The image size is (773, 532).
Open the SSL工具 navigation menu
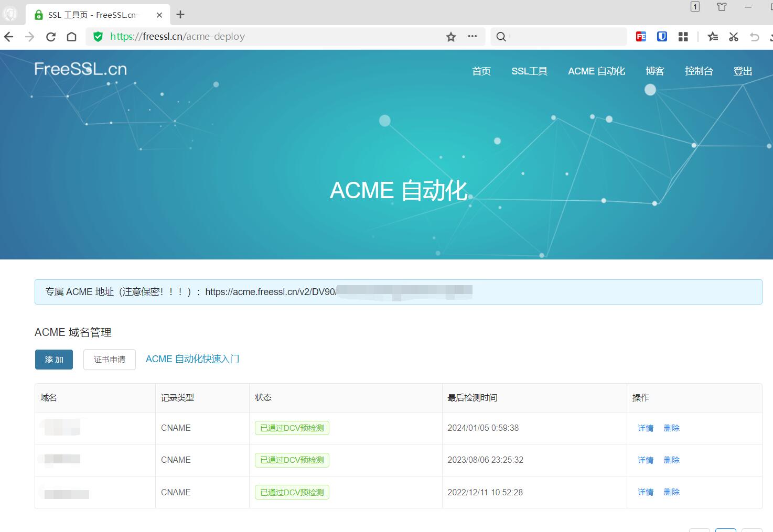pyautogui.click(x=529, y=71)
